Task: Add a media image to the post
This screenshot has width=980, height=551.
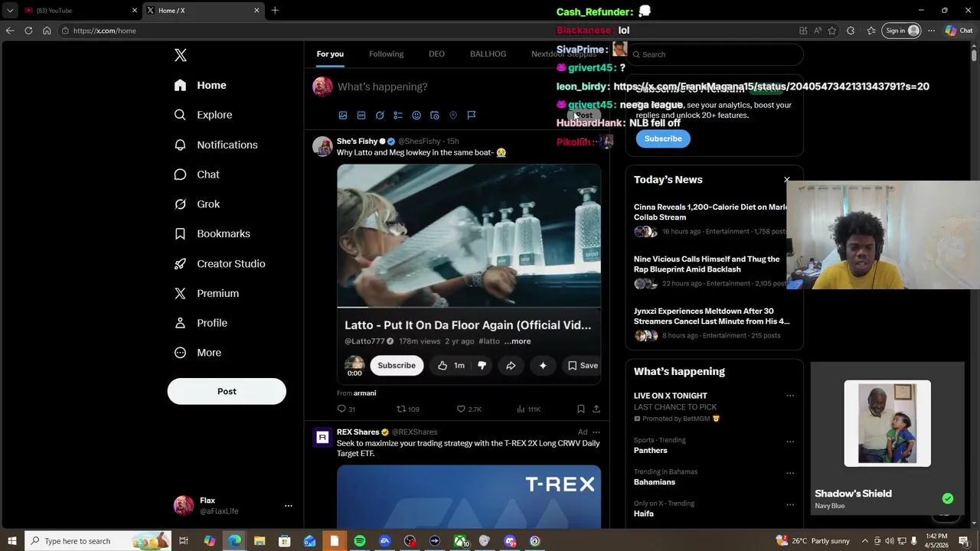Action: pyautogui.click(x=343, y=116)
